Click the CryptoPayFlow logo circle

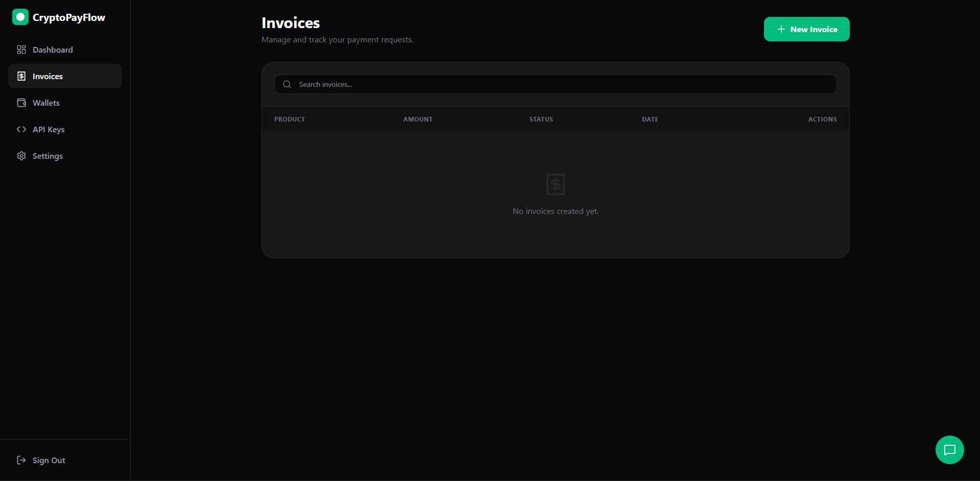click(x=20, y=16)
